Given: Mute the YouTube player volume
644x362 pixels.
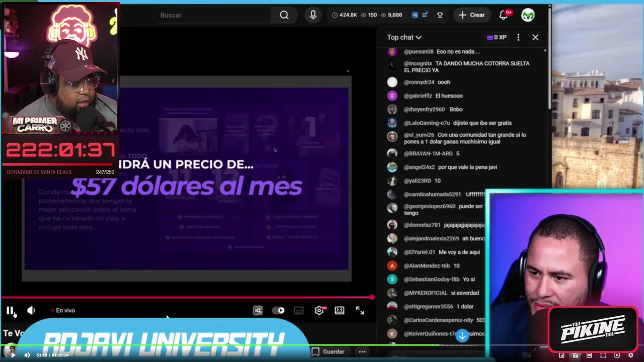Looking at the screenshot, I should (31, 311).
